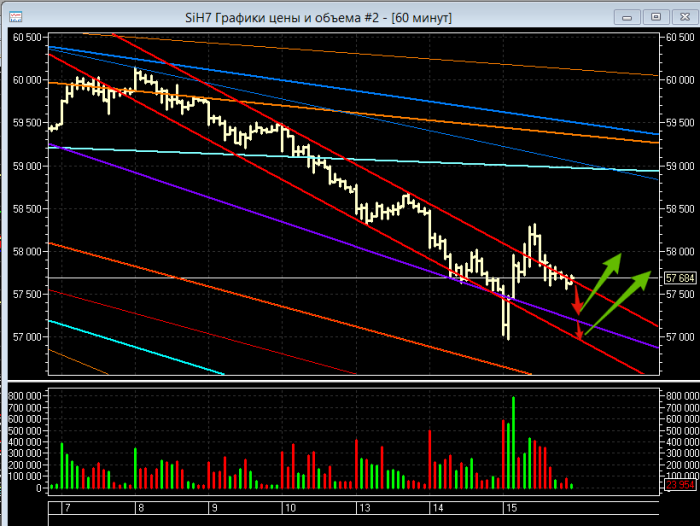Click the 58 000 label on left price scale
The height and width of the screenshot is (526, 700).
pyautogui.click(x=27, y=251)
